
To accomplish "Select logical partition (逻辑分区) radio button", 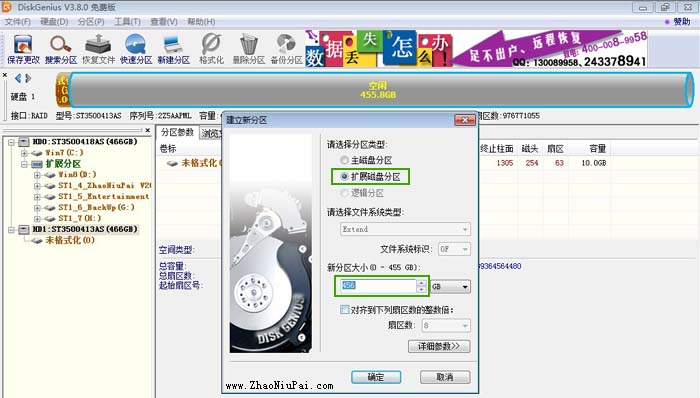I will tap(344, 193).
